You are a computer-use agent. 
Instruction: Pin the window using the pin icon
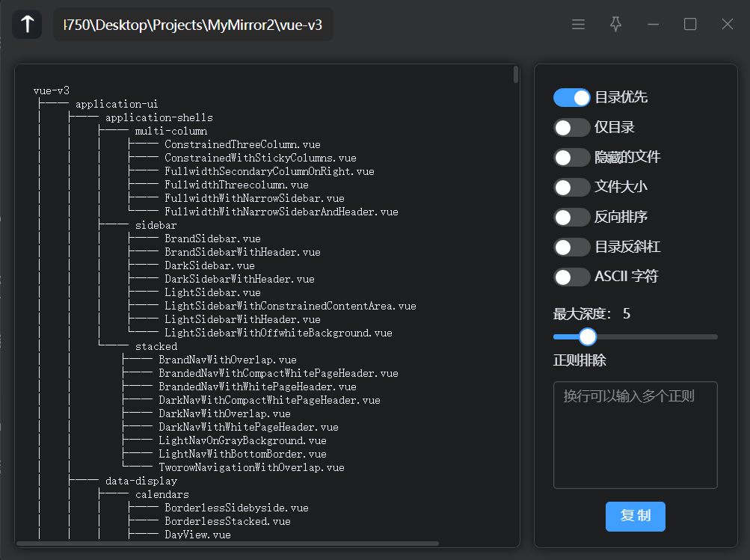click(x=615, y=25)
